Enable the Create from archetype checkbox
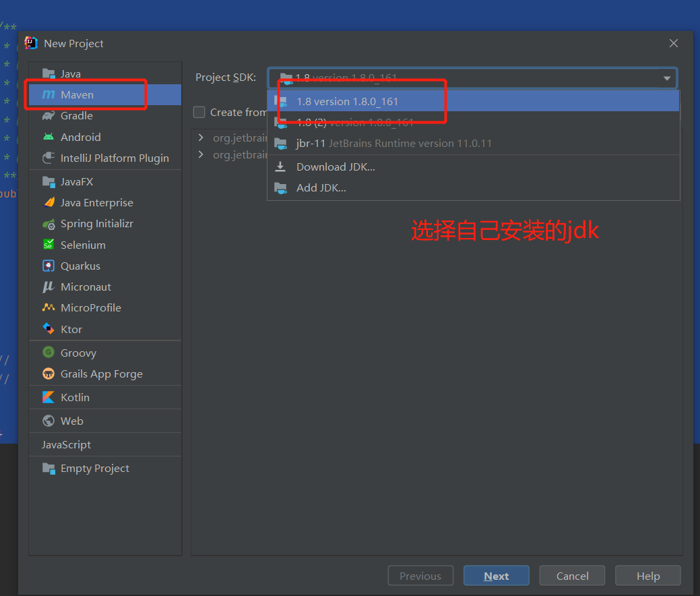Image resolution: width=700 pixels, height=596 pixels. coord(199,112)
